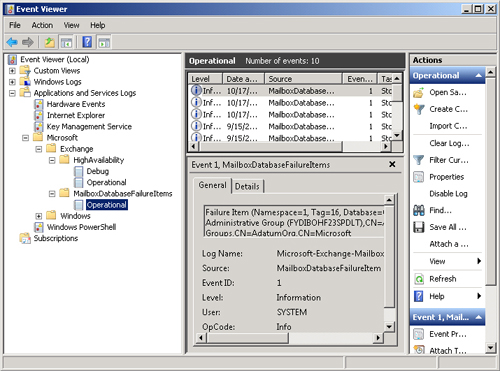Collapse the Exchange tree node
The width and height of the screenshot is (500, 371).
click(x=39, y=149)
